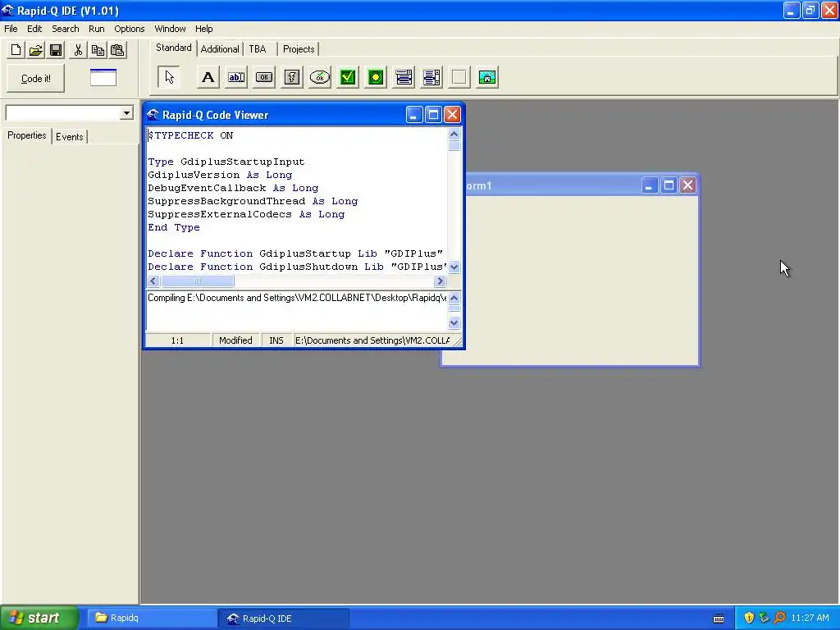Viewport: 840px width, 630px height.
Task: Switch to the Projects tab
Action: [299, 48]
